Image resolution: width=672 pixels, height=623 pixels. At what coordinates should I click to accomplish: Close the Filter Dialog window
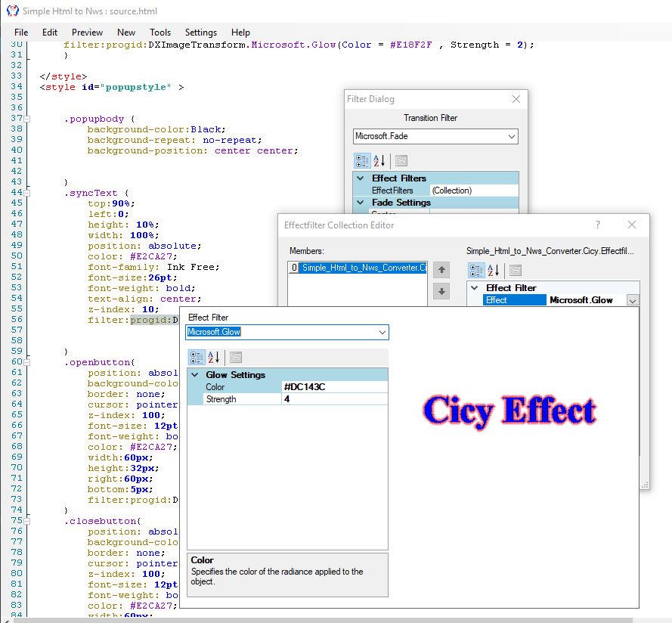(516, 99)
